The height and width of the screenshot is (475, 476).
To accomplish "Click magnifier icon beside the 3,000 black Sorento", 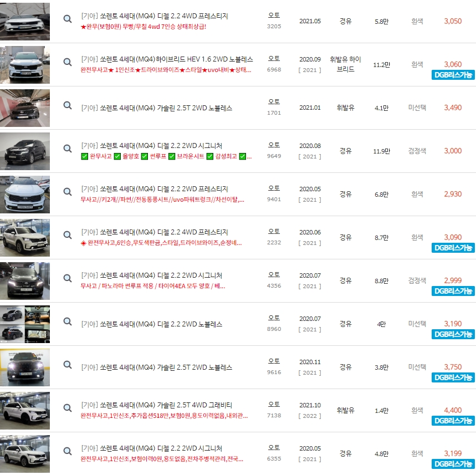I will coord(68,149).
